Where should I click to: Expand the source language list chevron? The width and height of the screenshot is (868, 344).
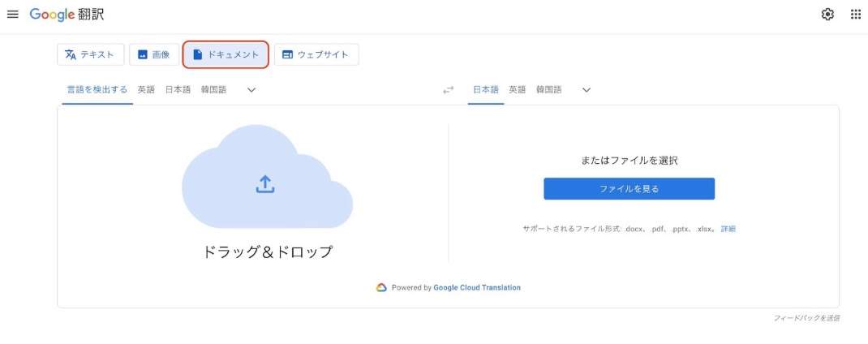pyautogui.click(x=251, y=90)
